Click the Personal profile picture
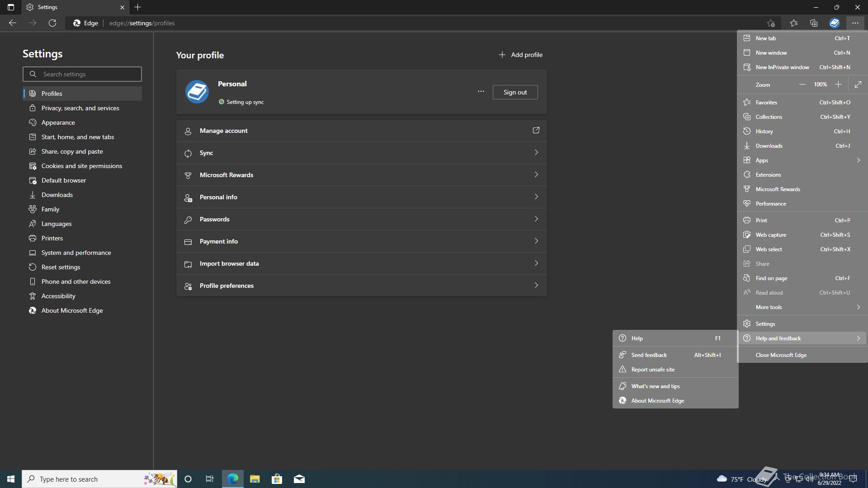 (197, 92)
